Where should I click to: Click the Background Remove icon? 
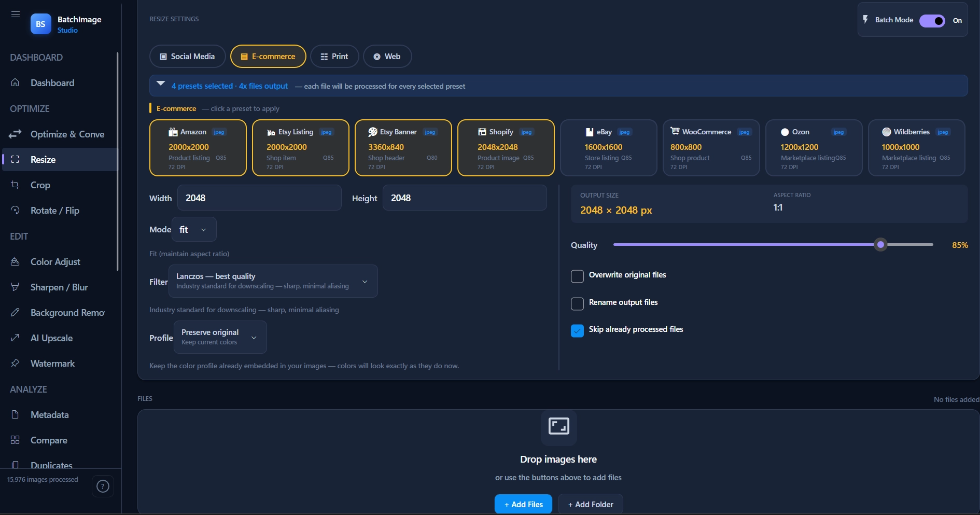pyautogui.click(x=15, y=312)
